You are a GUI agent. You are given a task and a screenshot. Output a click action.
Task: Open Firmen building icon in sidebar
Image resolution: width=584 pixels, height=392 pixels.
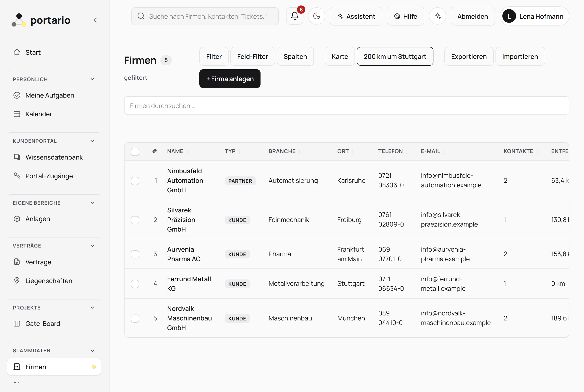[x=17, y=367]
